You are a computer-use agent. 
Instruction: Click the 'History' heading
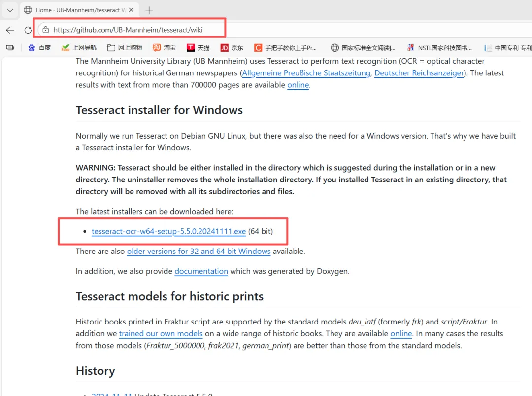click(x=96, y=371)
